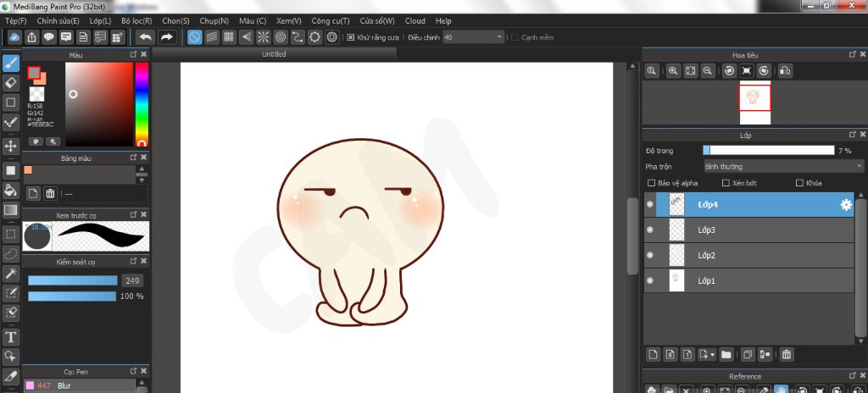Open the Công cụ(T) menu

point(331,21)
